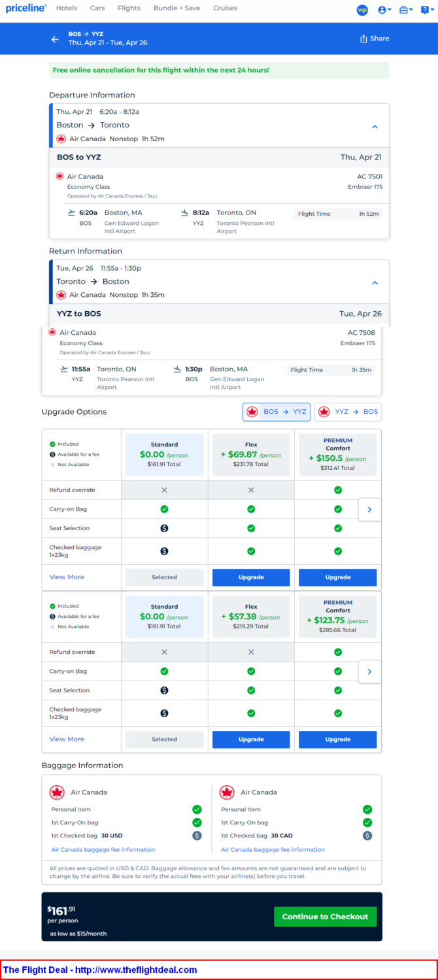Click the Air Canada logo above 30 CAD

(227, 792)
